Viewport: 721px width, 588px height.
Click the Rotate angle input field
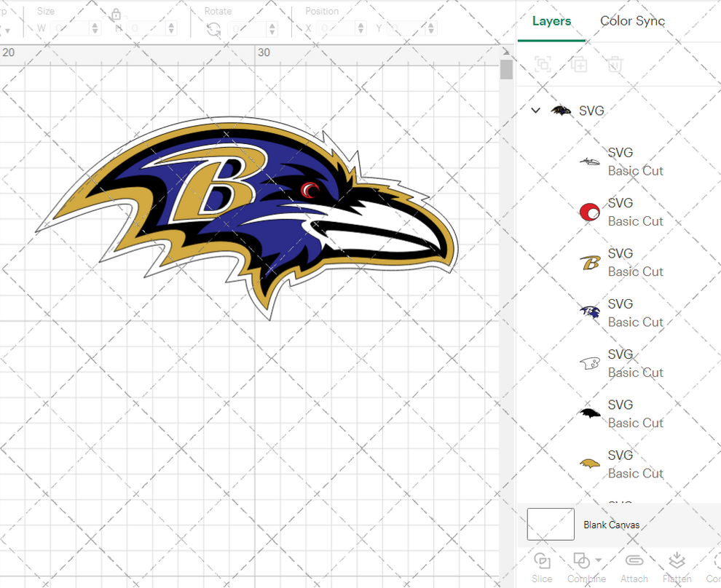pyautogui.click(x=248, y=28)
